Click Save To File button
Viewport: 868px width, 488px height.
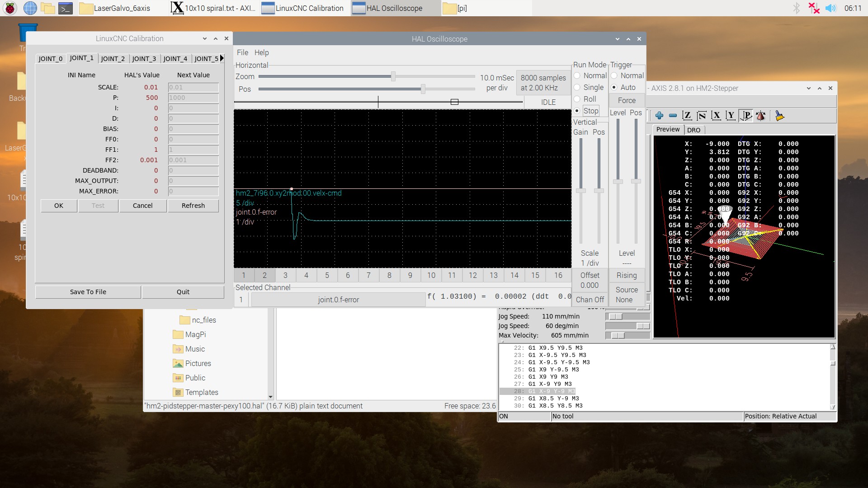click(88, 292)
